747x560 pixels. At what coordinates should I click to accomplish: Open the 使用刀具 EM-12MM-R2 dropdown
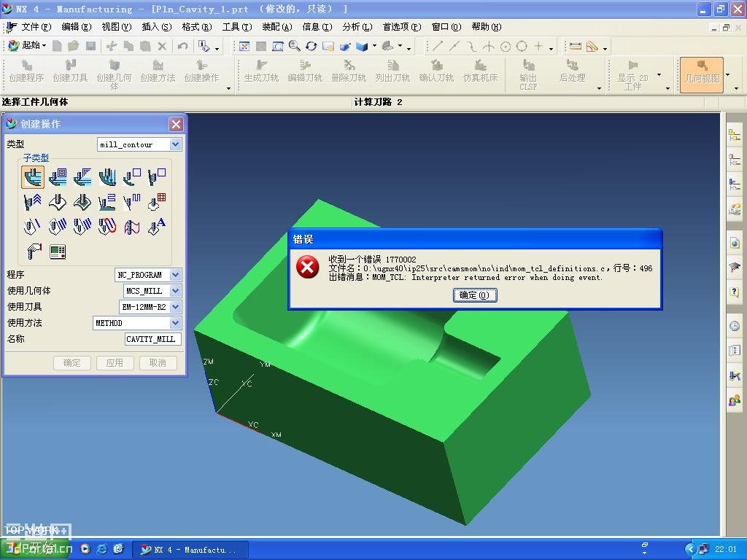coord(175,307)
